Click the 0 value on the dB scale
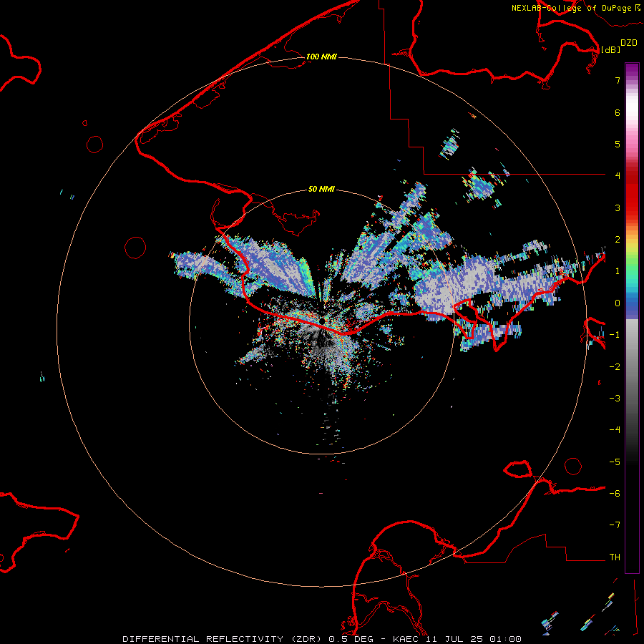 (x=618, y=303)
